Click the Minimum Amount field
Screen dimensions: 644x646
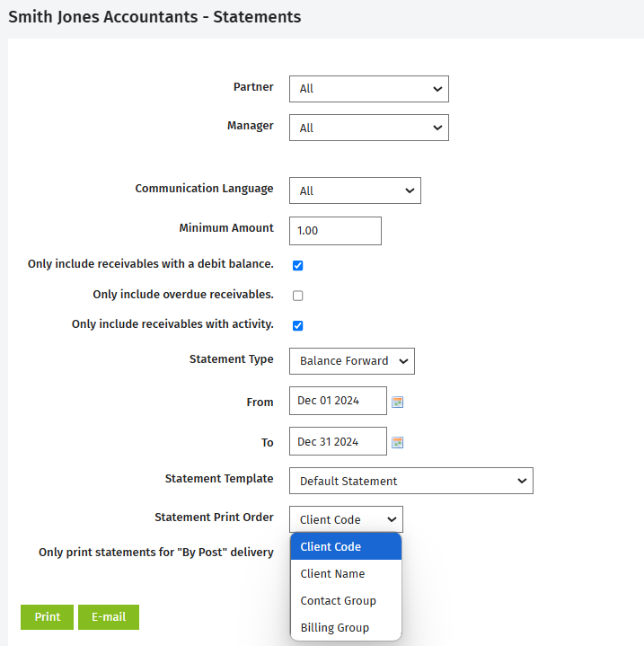335,231
